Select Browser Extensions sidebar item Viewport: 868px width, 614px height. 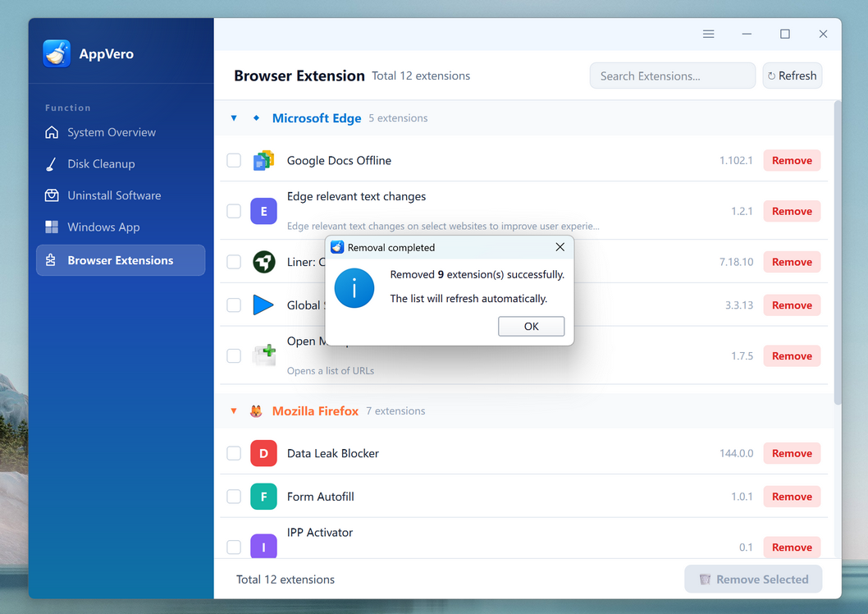121,260
